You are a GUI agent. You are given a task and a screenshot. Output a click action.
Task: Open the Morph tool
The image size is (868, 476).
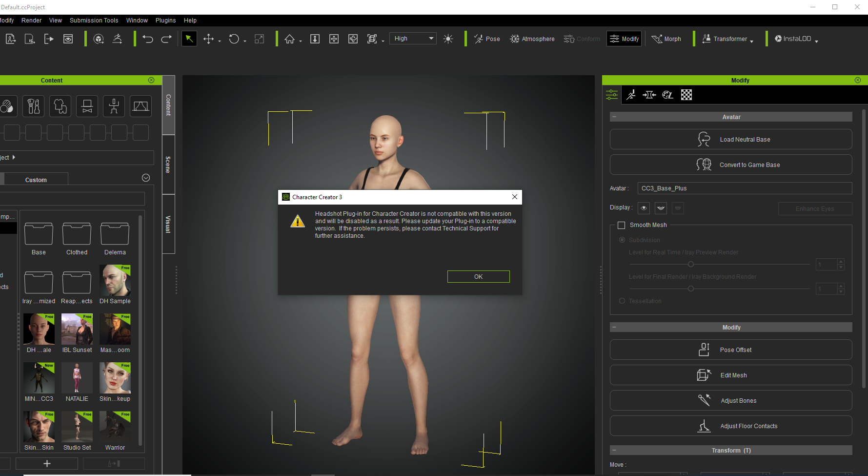click(x=666, y=39)
